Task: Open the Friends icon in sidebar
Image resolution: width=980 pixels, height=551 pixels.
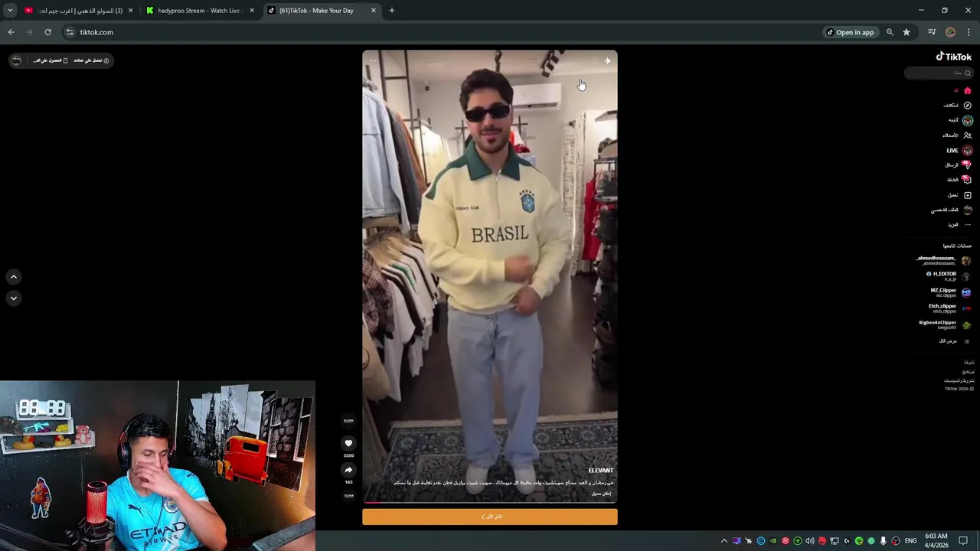Action: (x=967, y=135)
